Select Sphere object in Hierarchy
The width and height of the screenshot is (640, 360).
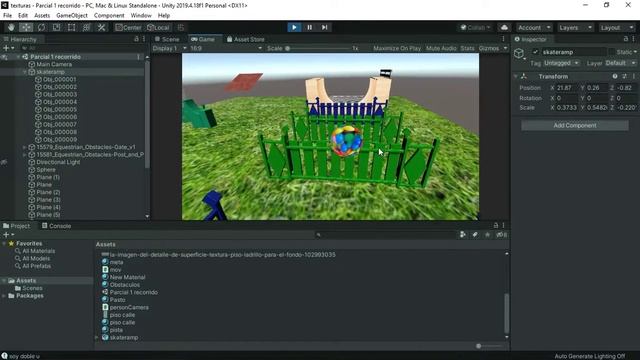[46, 169]
